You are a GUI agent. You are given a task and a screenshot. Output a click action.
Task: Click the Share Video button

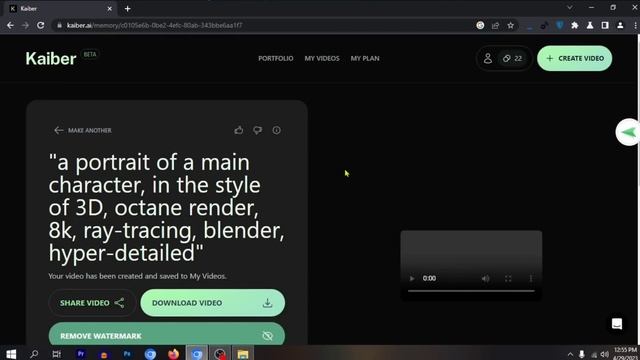[x=92, y=303]
